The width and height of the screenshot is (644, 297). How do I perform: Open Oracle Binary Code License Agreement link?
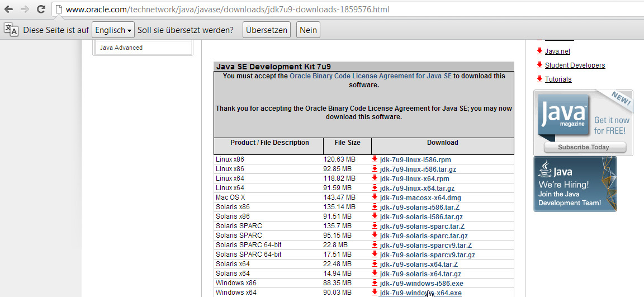point(371,76)
